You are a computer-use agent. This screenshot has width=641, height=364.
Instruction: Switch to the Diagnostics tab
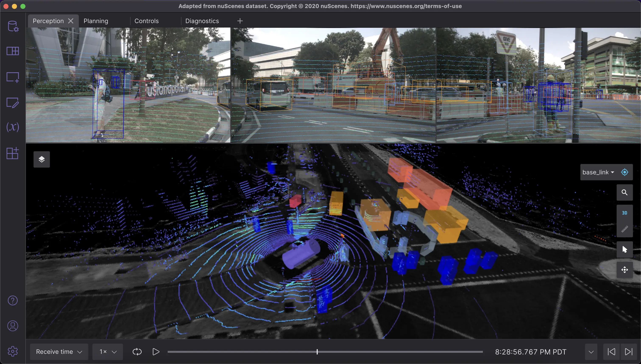click(202, 21)
